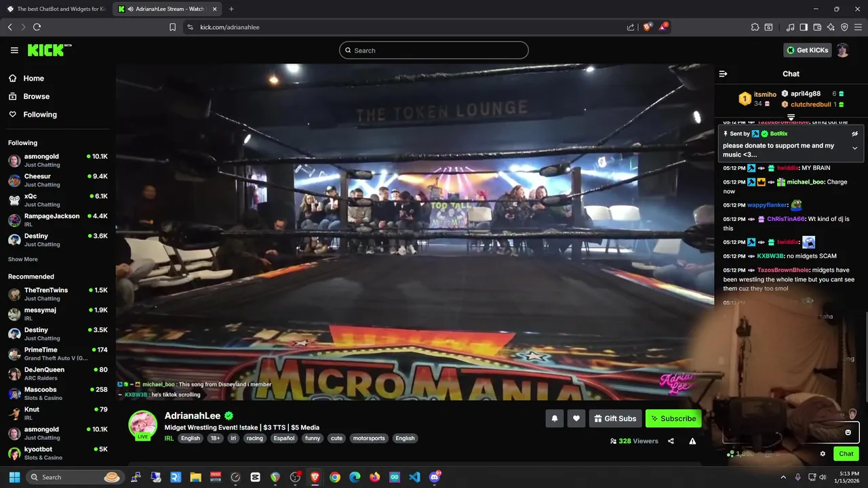This screenshot has height=488, width=868.
Task: Open emote picker in chat input
Action: [848, 432]
